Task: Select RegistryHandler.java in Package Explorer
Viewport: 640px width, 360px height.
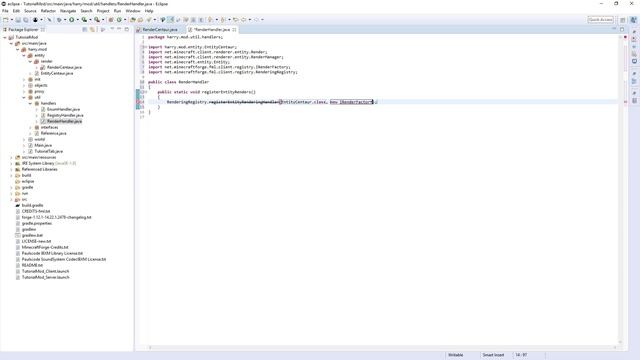Action: (65, 116)
